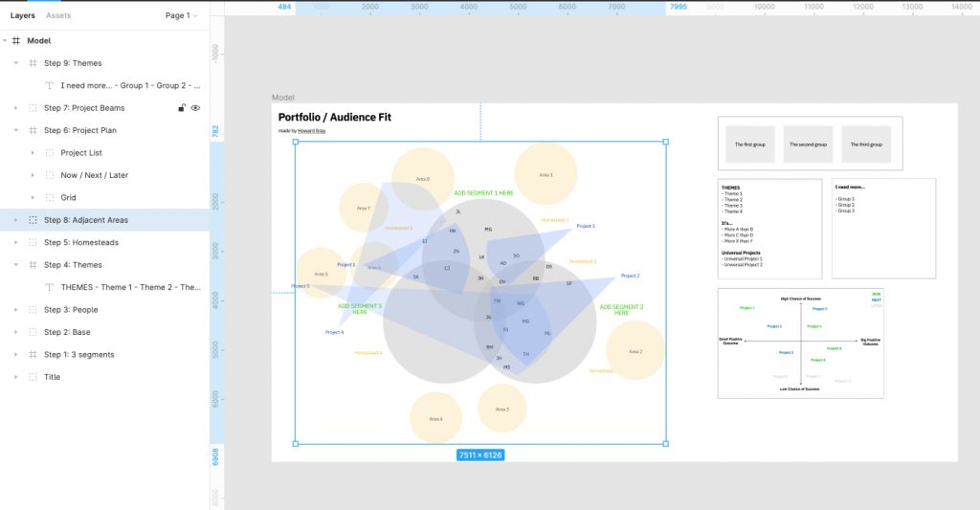Click the group icon of Now / Next / Later
The width and height of the screenshot is (980, 510).
pyautogui.click(x=50, y=176)
